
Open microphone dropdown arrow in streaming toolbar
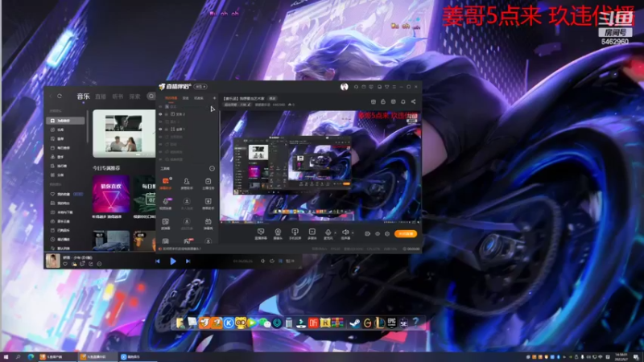pos(335,233)
